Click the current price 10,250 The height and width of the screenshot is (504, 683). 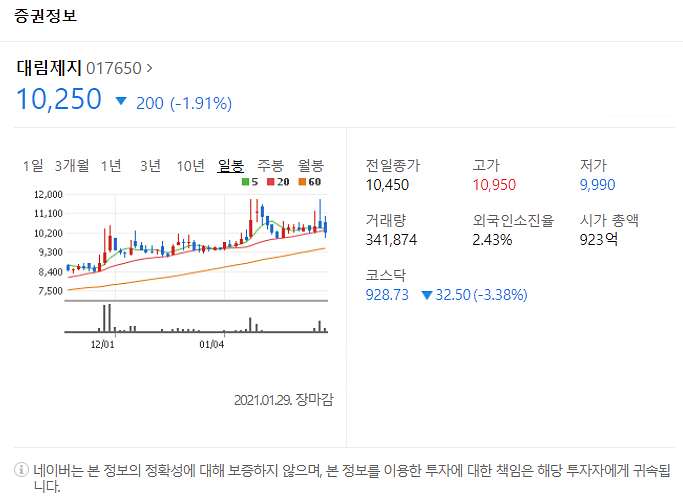click(x=59, y=99)
